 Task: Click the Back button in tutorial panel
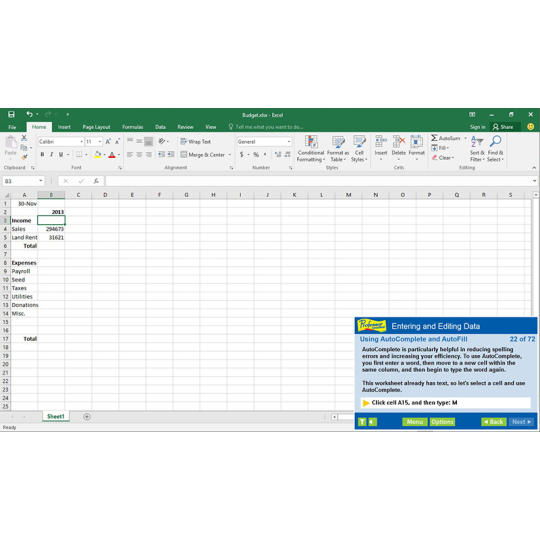[x=494, y=422]
